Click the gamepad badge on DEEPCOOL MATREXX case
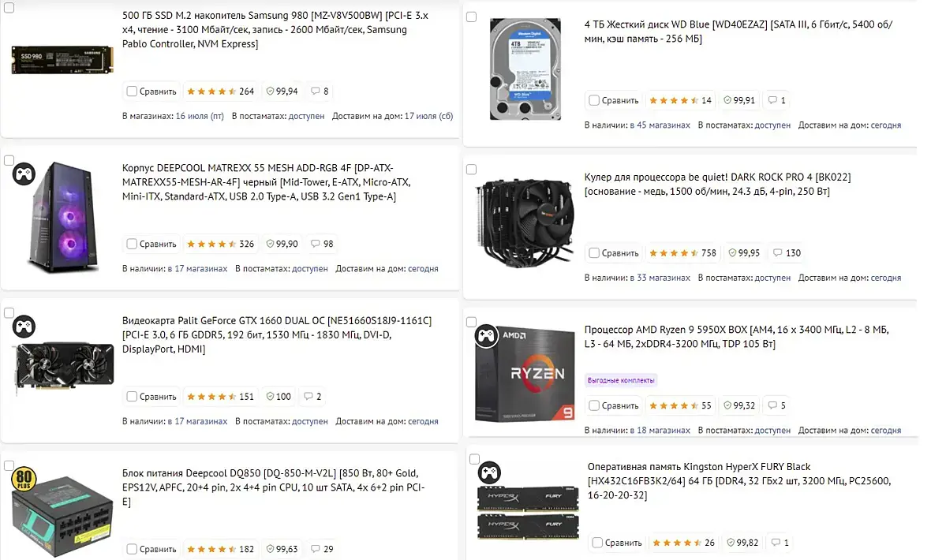 (24, 174)
